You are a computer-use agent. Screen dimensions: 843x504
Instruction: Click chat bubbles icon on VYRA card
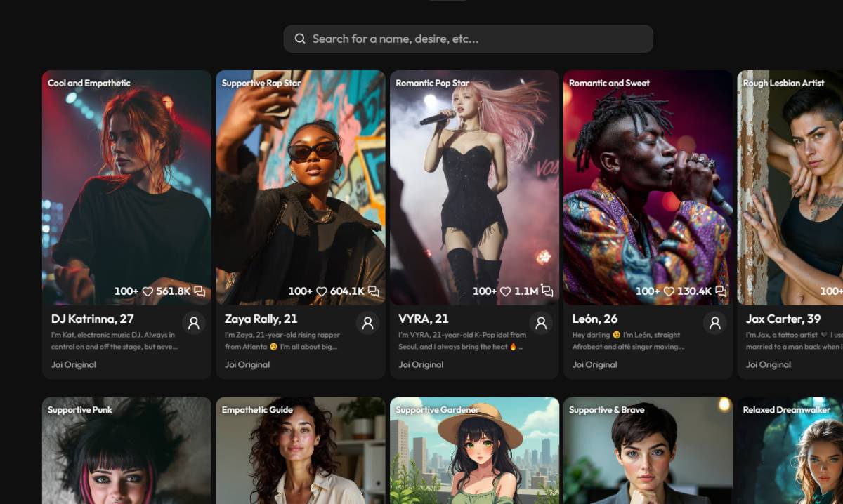click(x=547, y=291)
